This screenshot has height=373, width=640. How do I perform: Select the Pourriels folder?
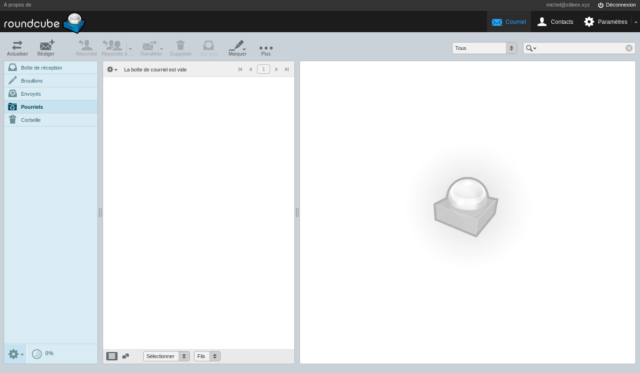pyautogui.click(x=51, y=107)
